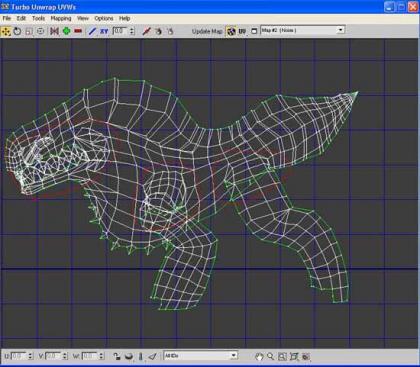Open the View menu

[x=83, y=18]
